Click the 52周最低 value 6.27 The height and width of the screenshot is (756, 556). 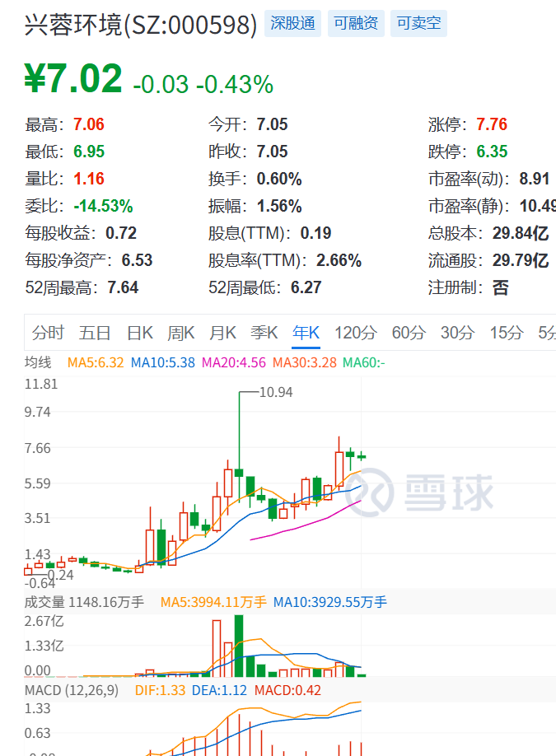pyautogui.click(x=306, y=287)
